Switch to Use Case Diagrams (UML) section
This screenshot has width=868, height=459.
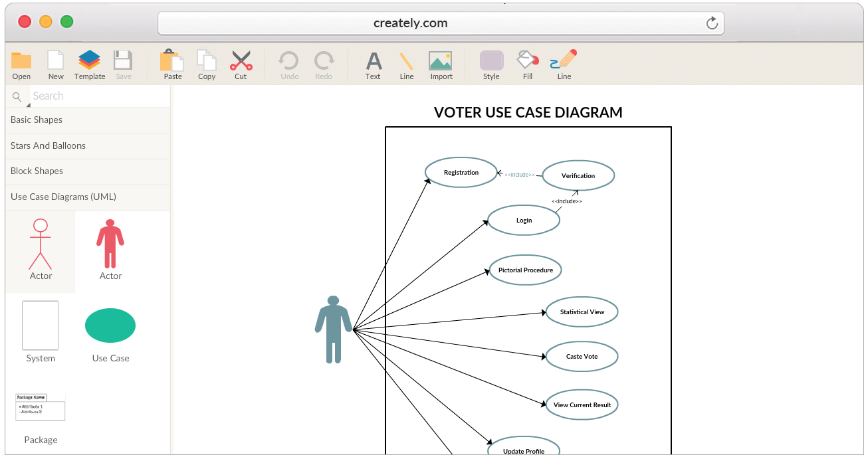tap(63, 197)
